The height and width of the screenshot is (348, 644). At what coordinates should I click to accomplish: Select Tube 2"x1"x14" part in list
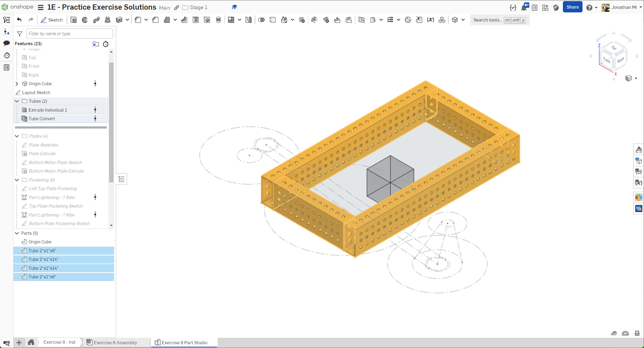tap(44, 259)
